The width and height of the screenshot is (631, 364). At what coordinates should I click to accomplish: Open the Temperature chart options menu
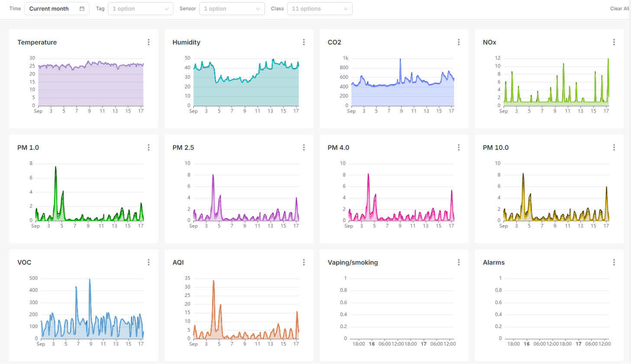(148, 42)
